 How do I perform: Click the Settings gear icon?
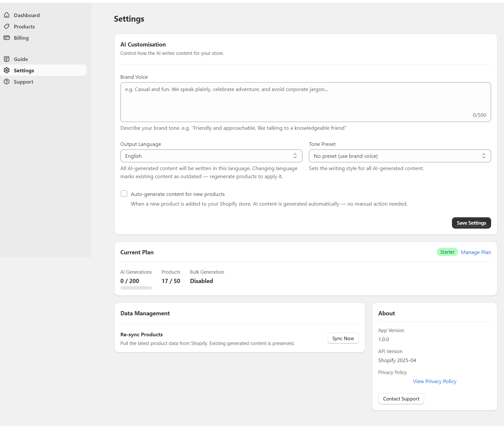[x=6, y=70]
